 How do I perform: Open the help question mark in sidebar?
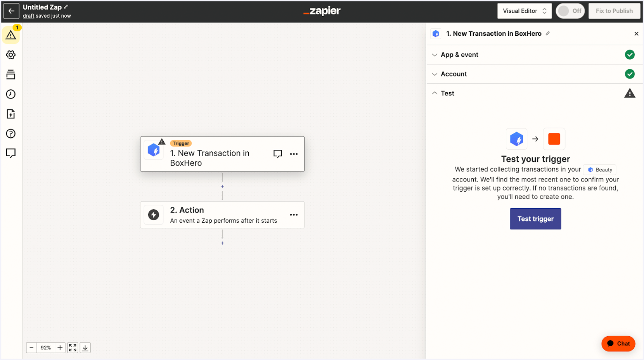pyautogui.click(x=11, y=134)
